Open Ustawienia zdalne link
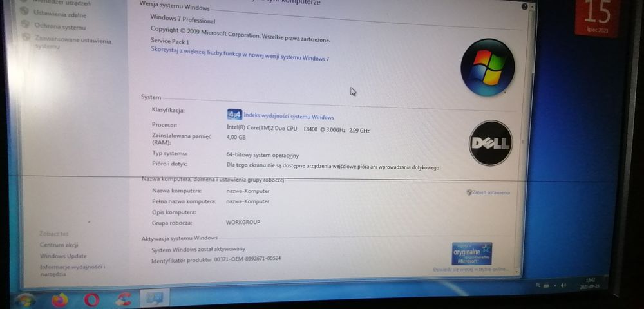The width and height of the screenshot is (644, 309). pyautogui.click(x=60, y=14)
